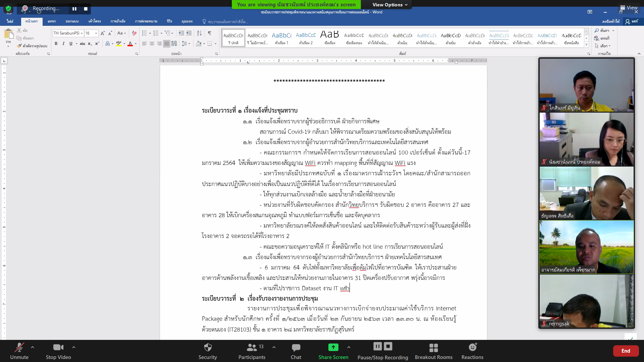Switch to the แทรก (Insert) ribbon tab
Viewport: 644px width, 362px height.
point(52,21)
